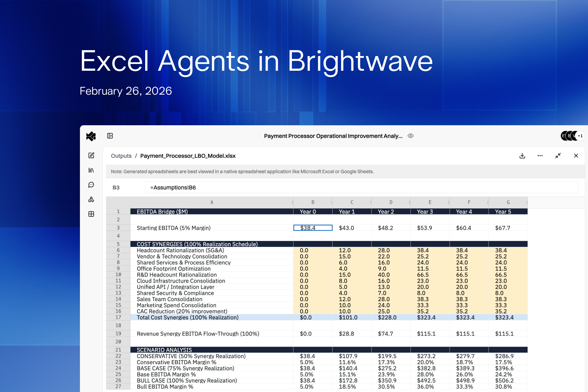Click the shapes icon in sidebar
588x392 pixels.
91,199
